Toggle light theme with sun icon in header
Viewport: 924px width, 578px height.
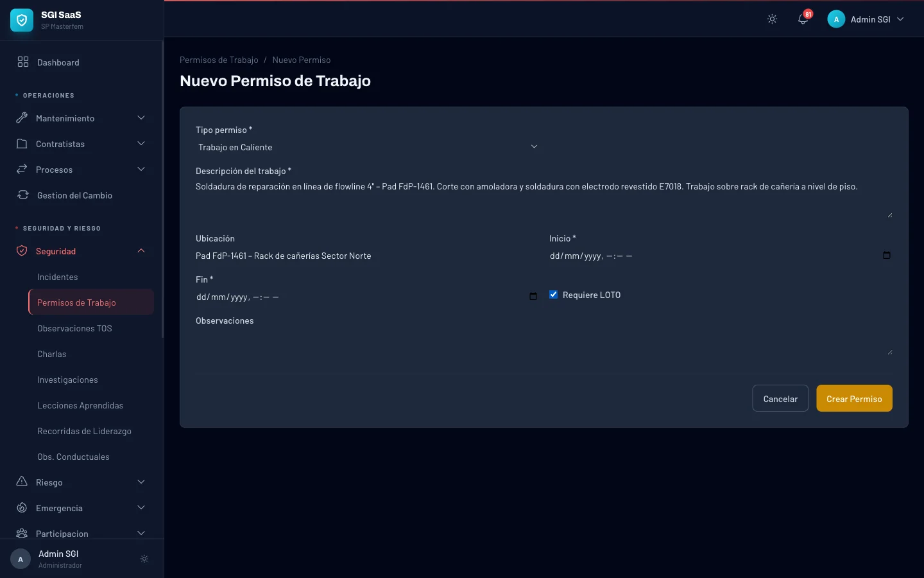[772, 19]
